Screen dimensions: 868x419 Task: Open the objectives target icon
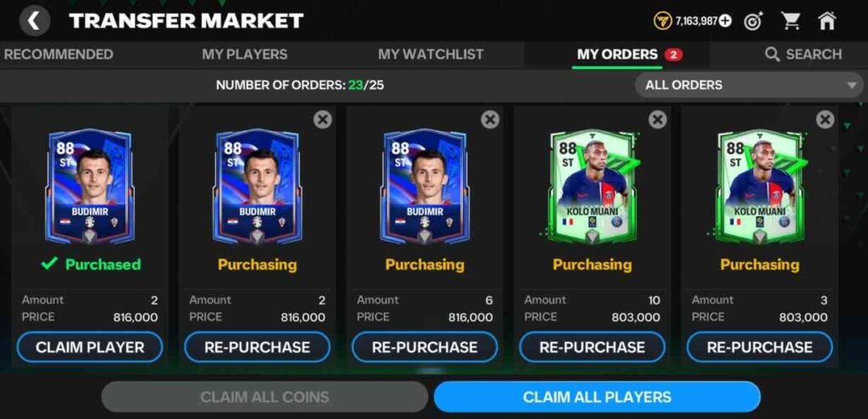click(x=754, y=21)
